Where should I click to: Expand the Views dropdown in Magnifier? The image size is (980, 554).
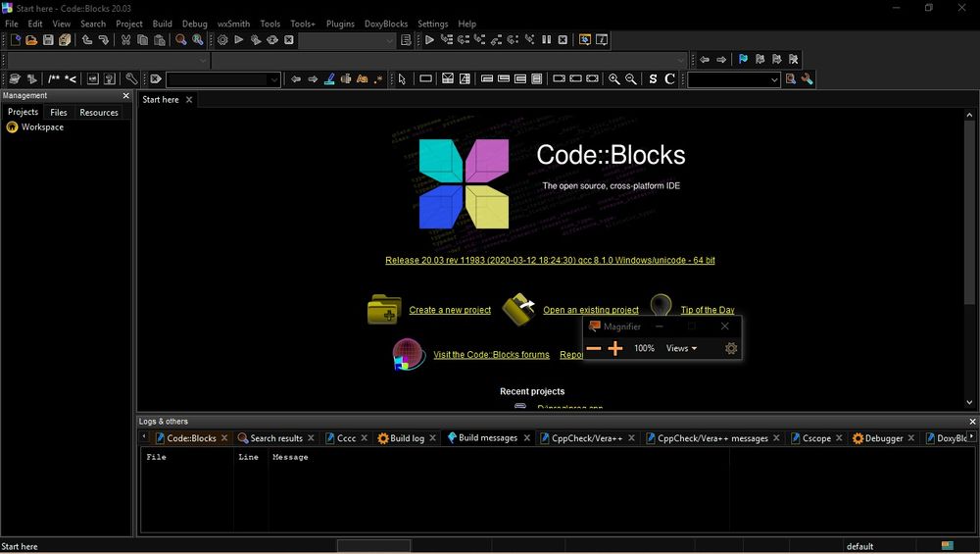click(x=681, y=348)
